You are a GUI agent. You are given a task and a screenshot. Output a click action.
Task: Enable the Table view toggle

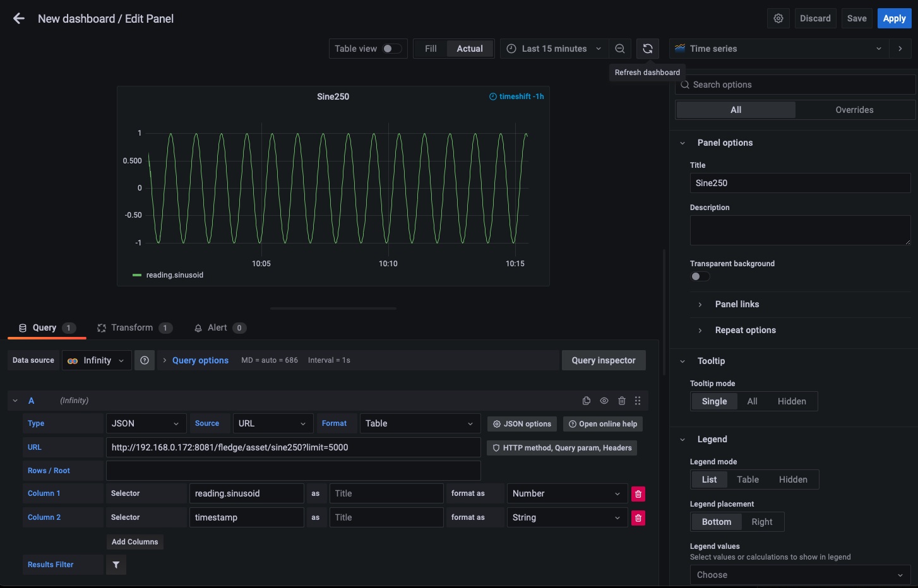(x=391, y=49)
